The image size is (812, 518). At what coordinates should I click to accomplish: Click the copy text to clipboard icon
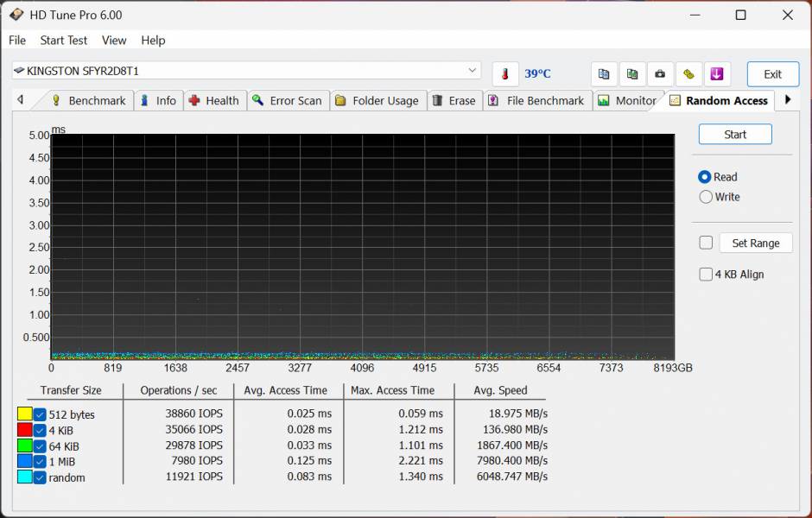coord(604,74)
